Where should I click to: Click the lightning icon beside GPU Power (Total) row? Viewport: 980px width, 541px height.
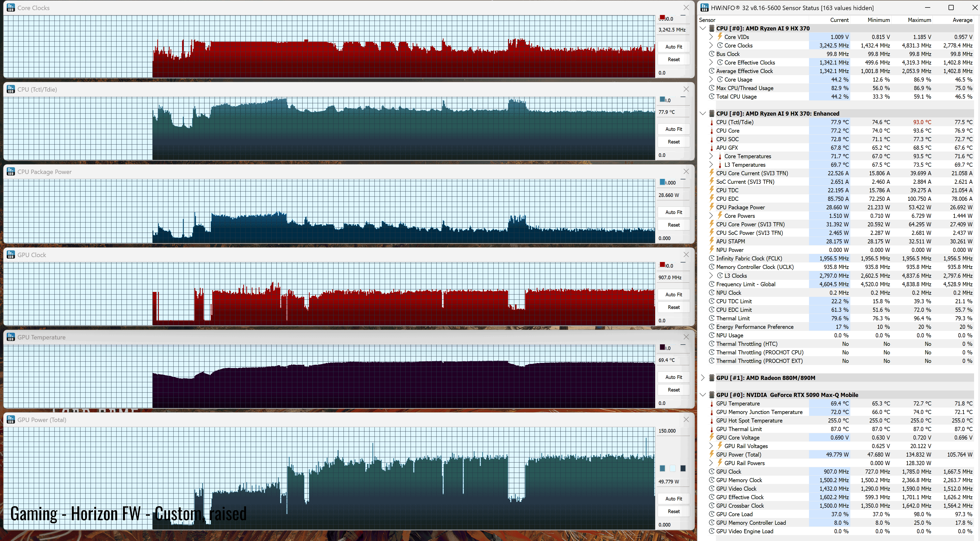tap(712, 454)
